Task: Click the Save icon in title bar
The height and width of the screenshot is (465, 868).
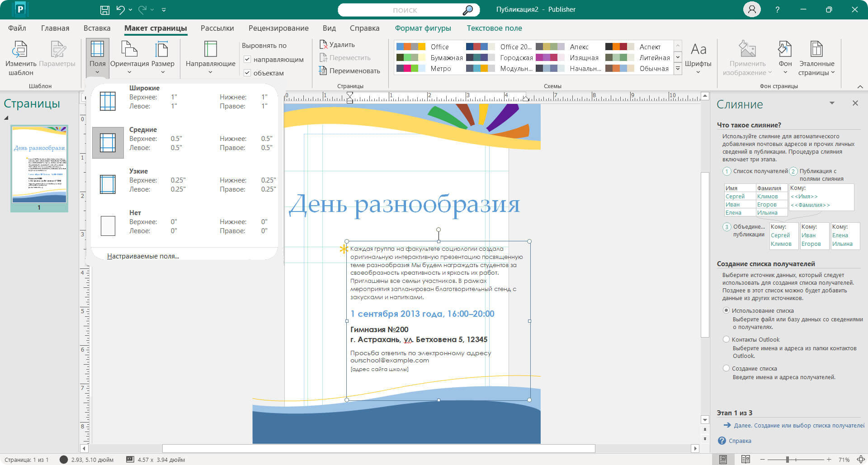Action: [x=104, y=9]
